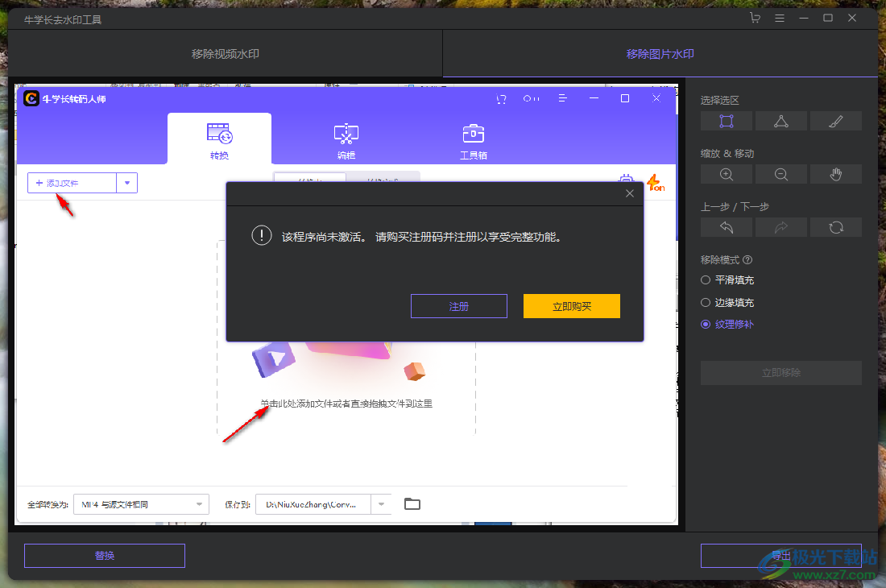Redo the next step
Screen dimensions: 886x588
(781, 227)
